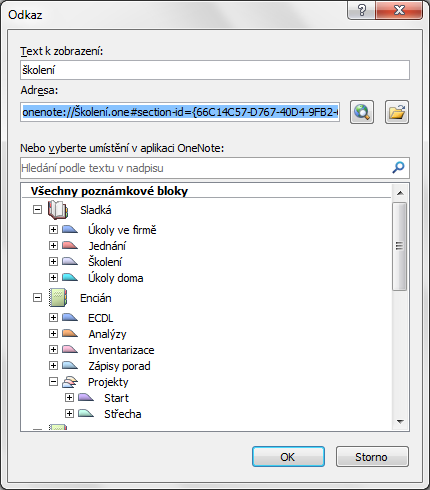Collapse the Projekty section group
Screen dimensions: 430x490
pyautogui.click(x=53, y=382)
